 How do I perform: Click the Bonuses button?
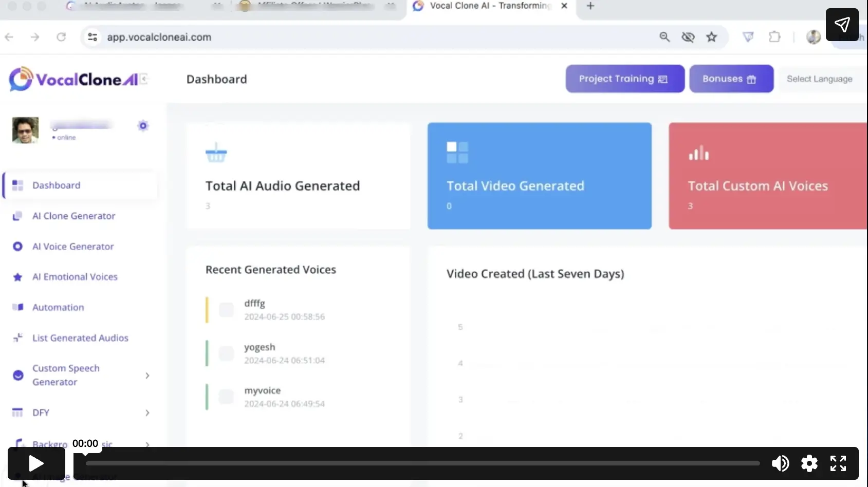(x=731, y=79)
